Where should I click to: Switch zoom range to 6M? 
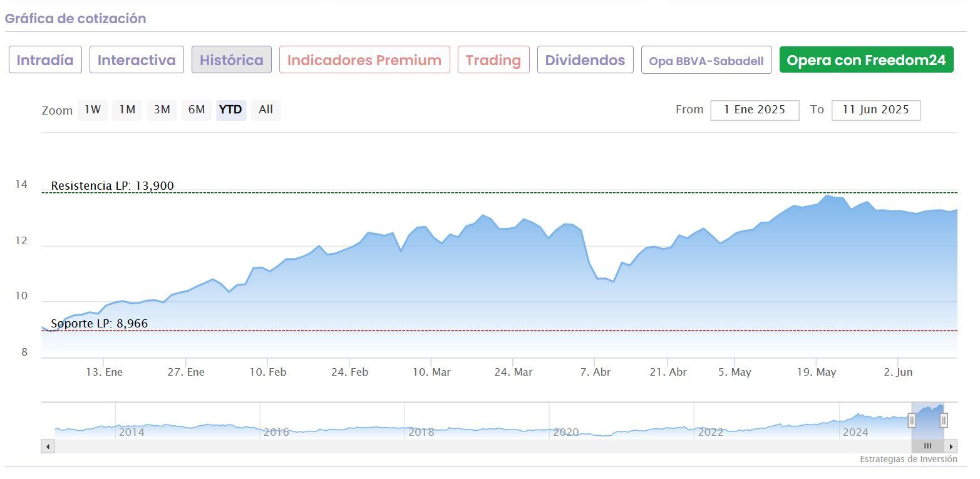[x=197, y=110]
